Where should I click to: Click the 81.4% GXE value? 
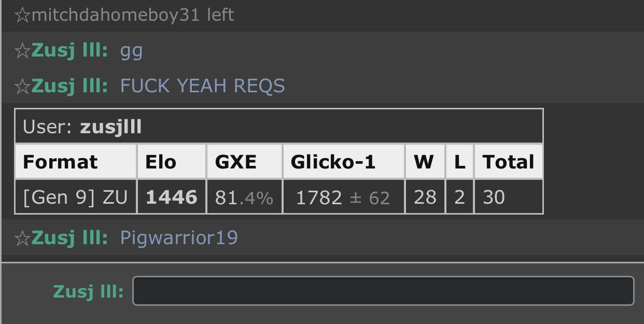[x=244, y=198]
